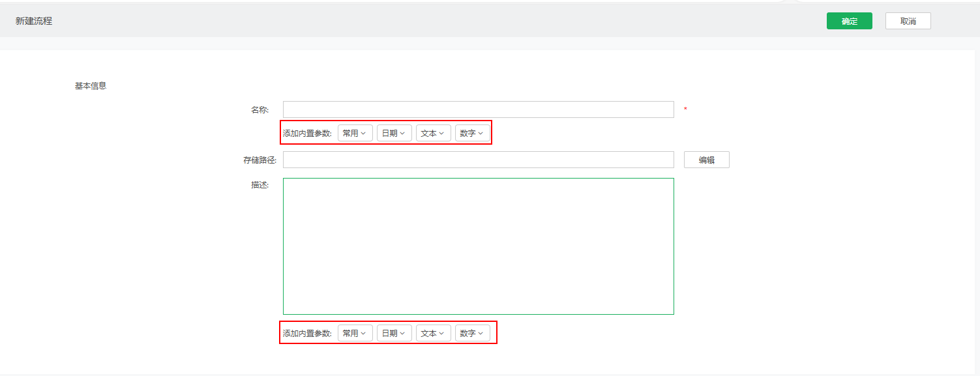The width and height of the screenshot is (980, 376).
Task: Expand the 数字 dropdown below 名称 field
Action: [472, 133]
